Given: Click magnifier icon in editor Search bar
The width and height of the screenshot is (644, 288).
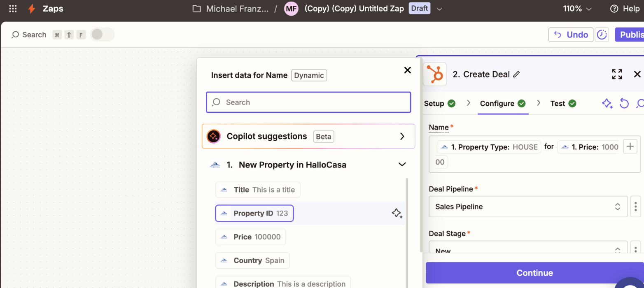Looking at the screenshot, I should pyautogui.click(x=15, y=35).
